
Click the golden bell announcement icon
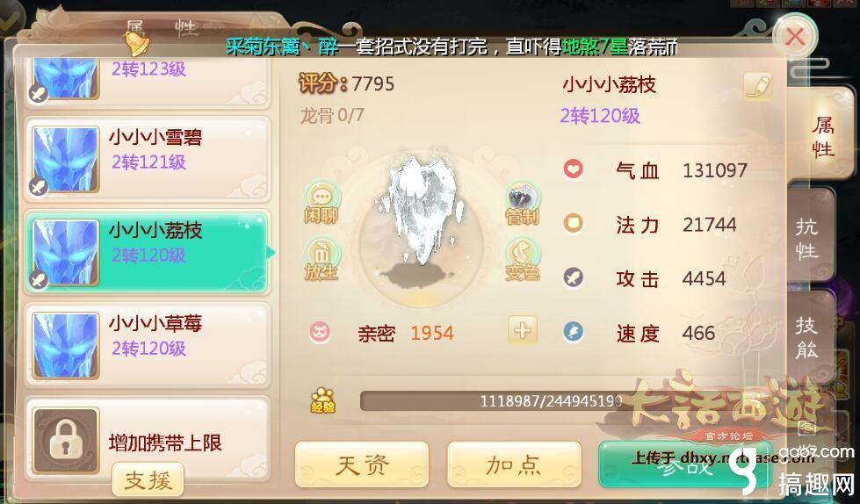click(135, 43)
